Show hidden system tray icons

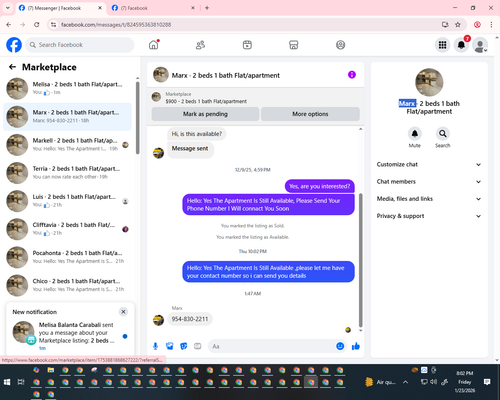click(x=405, y=382)
